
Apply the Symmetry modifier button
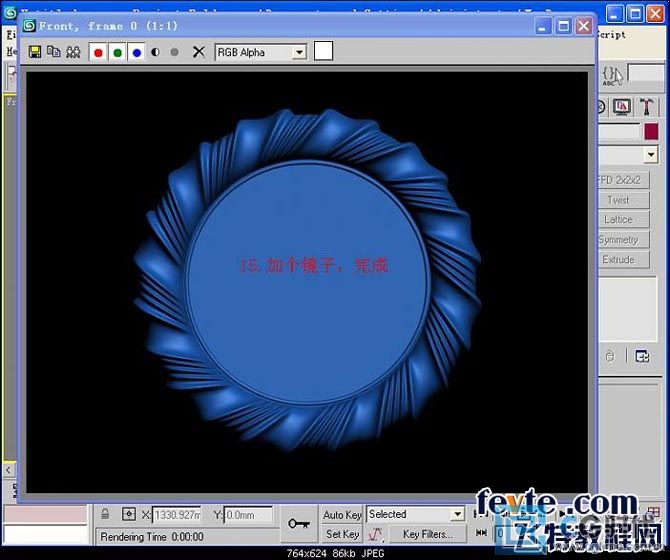[x=623, y=240]
